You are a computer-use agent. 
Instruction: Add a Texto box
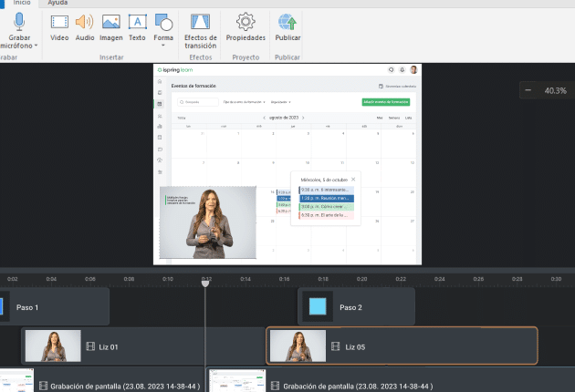tap(137, 22)
